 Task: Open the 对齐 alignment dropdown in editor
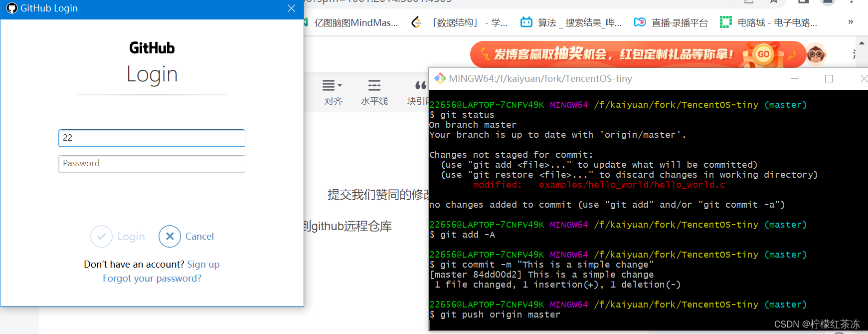(x=333, y=92)
